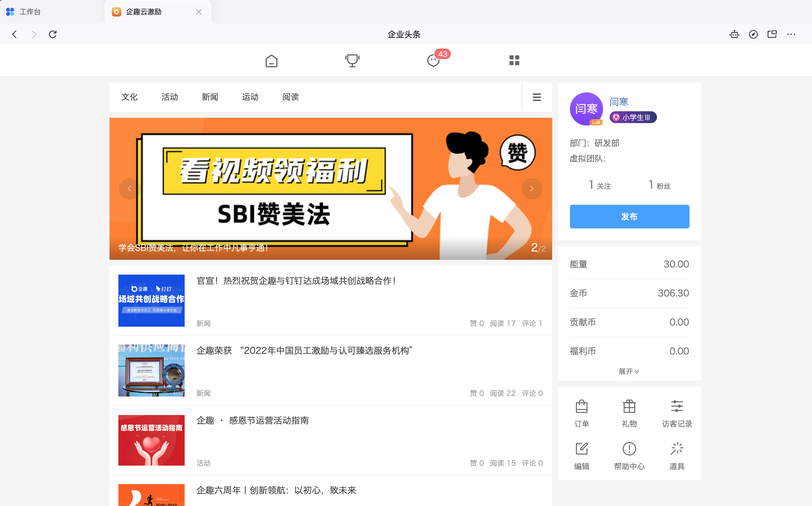This screenshot has width=812, height=506.
Task: Open the hamburger category list menu
Action: [x=537, y=97]
